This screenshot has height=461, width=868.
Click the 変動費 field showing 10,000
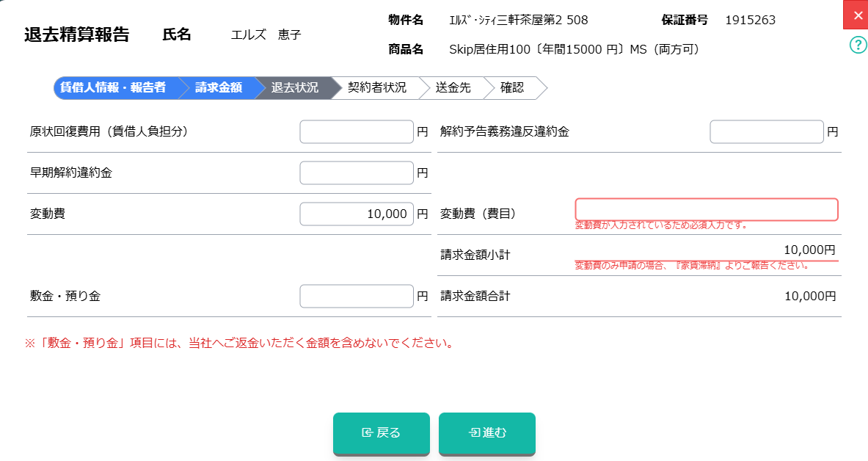[x=357, y=214]
